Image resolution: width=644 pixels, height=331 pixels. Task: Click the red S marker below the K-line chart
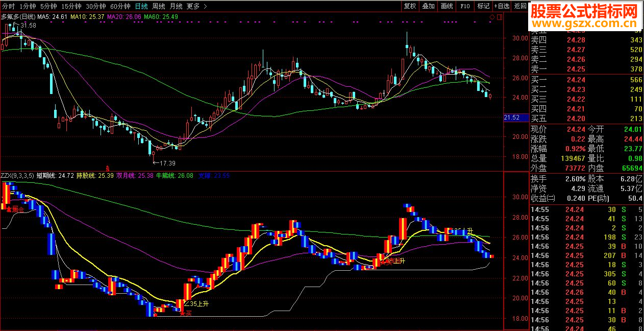(107, 168)
